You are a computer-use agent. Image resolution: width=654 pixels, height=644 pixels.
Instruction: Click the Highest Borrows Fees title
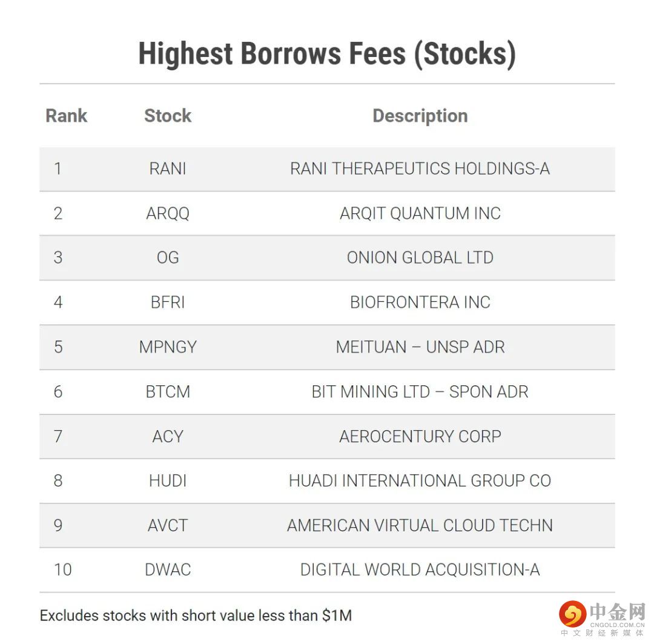(x=327, y=54)
